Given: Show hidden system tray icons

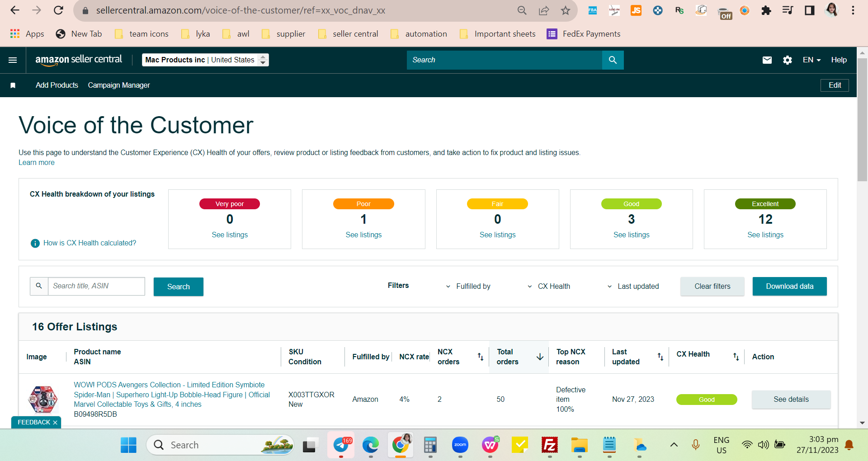Looking at the screenshot, I should point(674,445).
